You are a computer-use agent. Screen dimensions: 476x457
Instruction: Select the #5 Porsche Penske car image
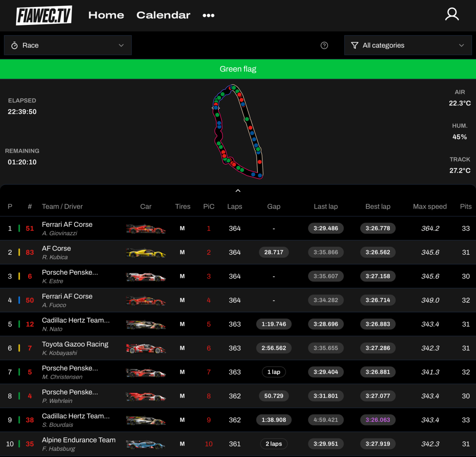tap(146, 372)
